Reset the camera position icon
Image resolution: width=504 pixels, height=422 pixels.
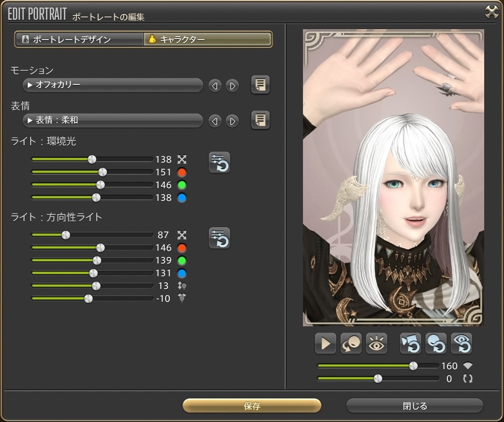[x=411, y=343]
